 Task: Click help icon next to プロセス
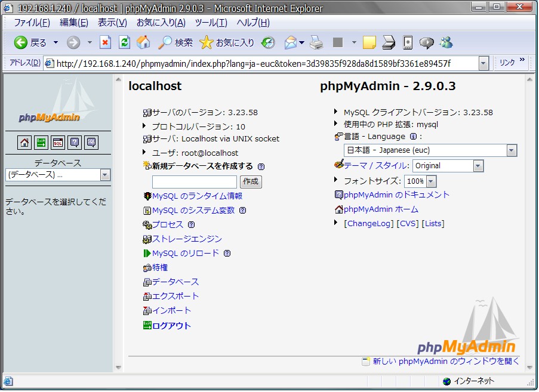tap(192, 225)
